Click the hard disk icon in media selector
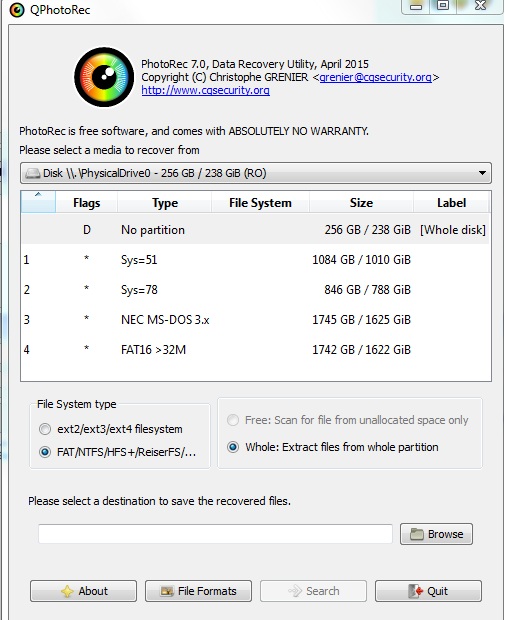Screen dimensions: 505x620 (x=32, y=173)
